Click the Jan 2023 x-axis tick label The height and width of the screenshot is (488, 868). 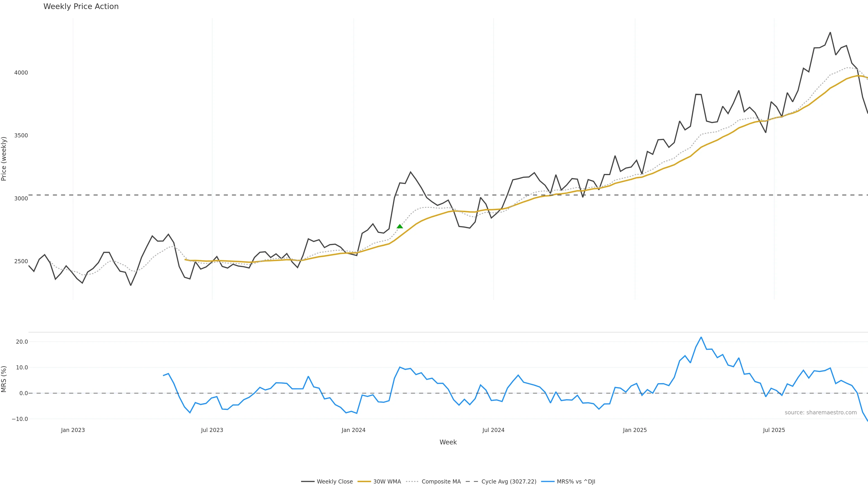(73, 430)
